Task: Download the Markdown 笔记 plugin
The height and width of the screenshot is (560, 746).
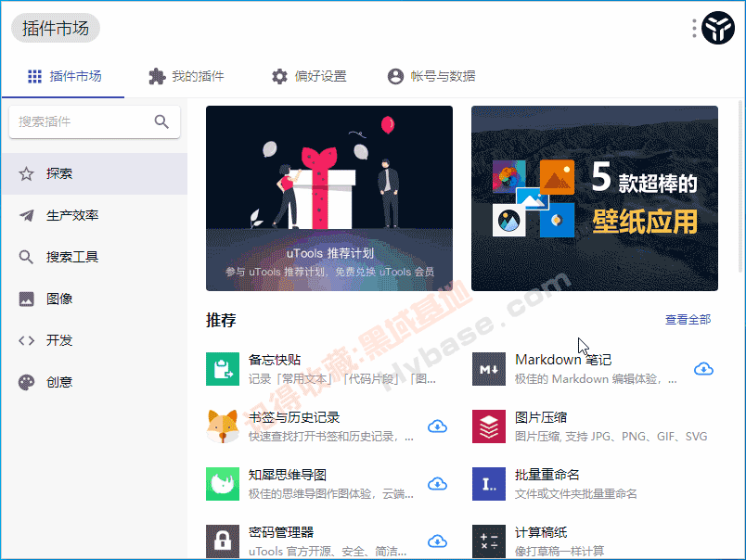Action: click(x=703, y=369)
